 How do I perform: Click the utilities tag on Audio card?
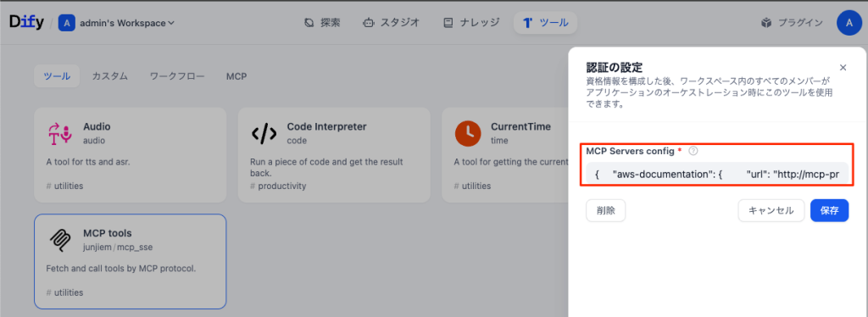pos(64,186)
